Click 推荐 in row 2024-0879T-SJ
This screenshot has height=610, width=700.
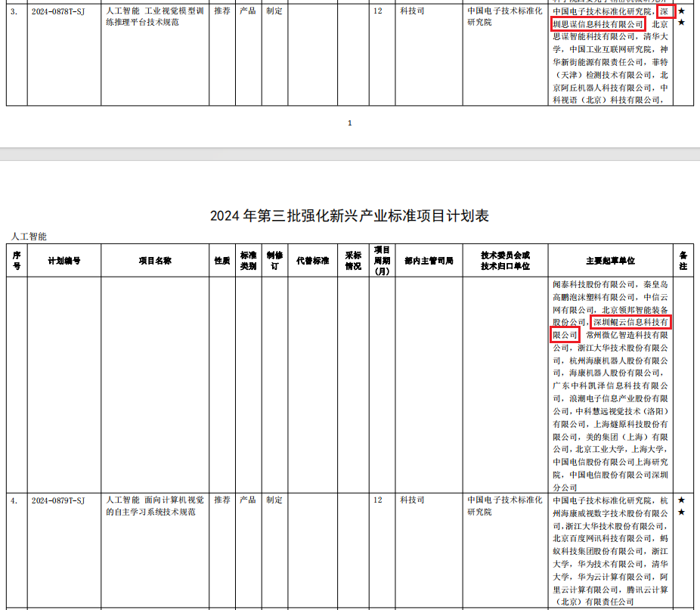tap(222, 500)
